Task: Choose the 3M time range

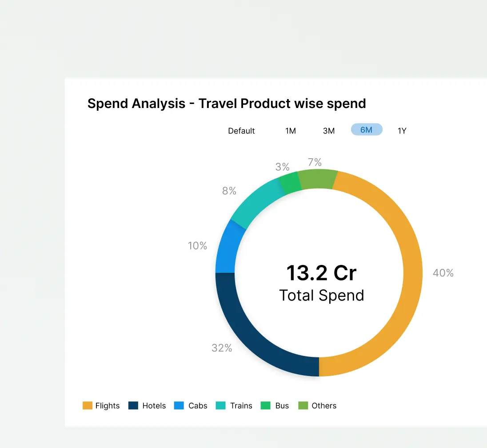Action: click(329, 131)
